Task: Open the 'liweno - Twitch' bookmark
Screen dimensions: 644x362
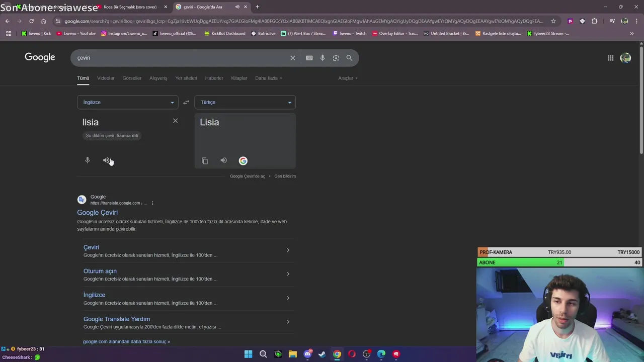Action: tap(350, 34)
